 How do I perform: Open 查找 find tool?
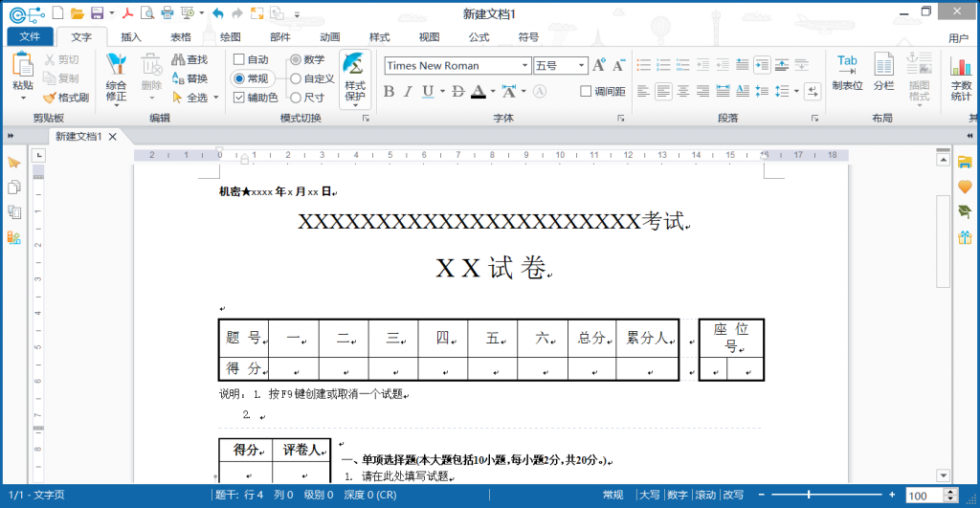coord(189,59)
